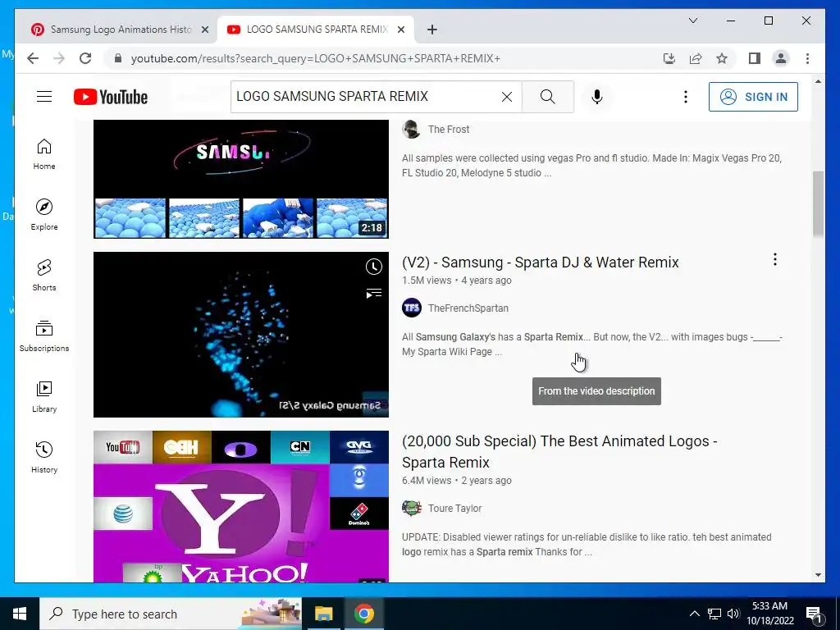Reload the page

[x=85, y=58]
